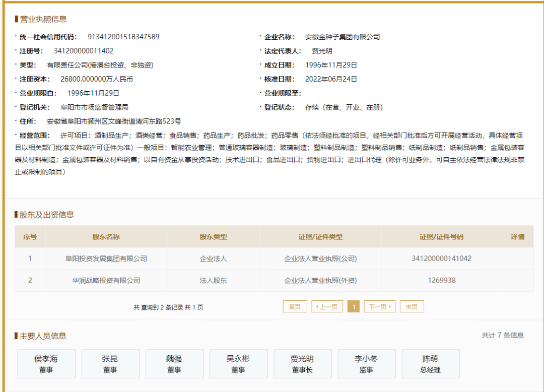
Task: Open personnel card 李小冬 监事
Action: point(367,364)
